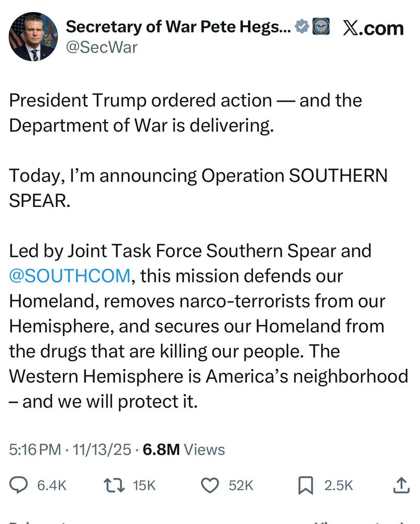Screen dimensions: 420x524
Task: Open the 6.8M Views count
Action: pyautogui.click(x=183, y=449)
